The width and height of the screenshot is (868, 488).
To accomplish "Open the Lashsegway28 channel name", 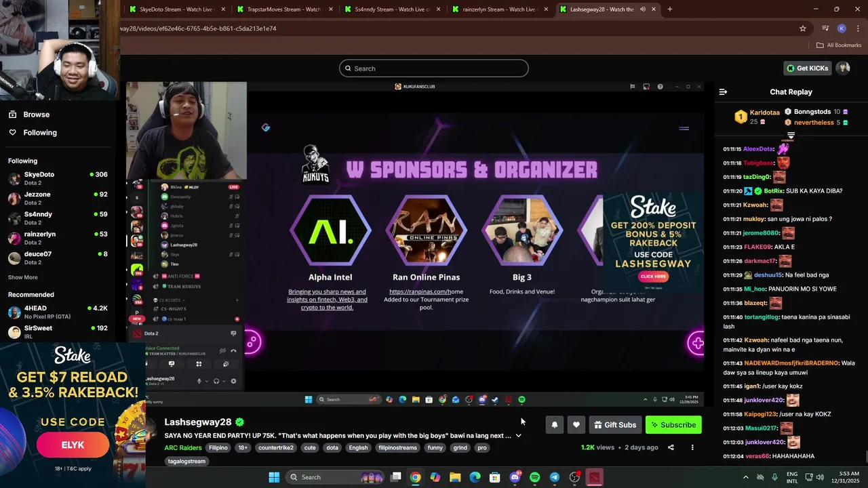I will tap(198, 422).
